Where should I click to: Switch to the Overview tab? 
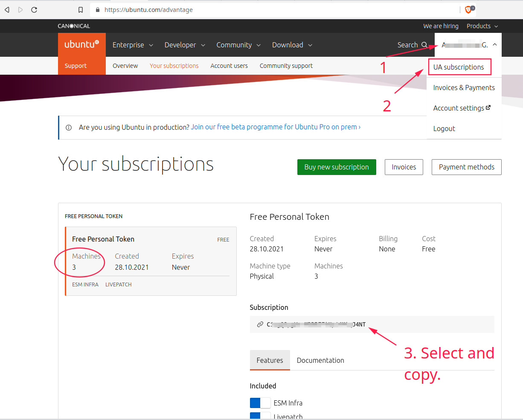pos(125,66)
